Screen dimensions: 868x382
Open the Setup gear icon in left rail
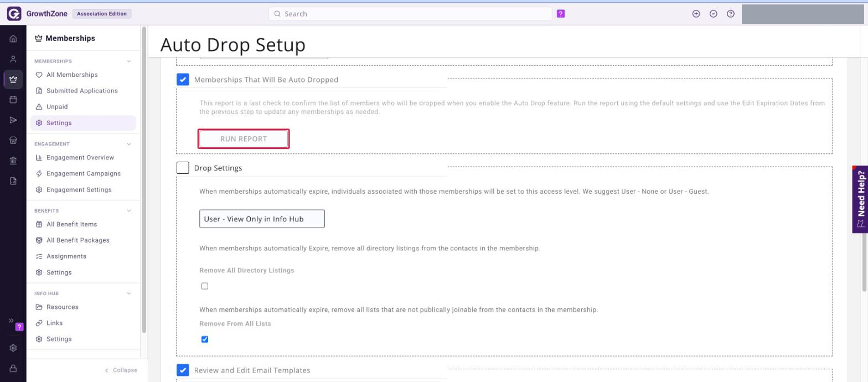[x=13, y=348]
